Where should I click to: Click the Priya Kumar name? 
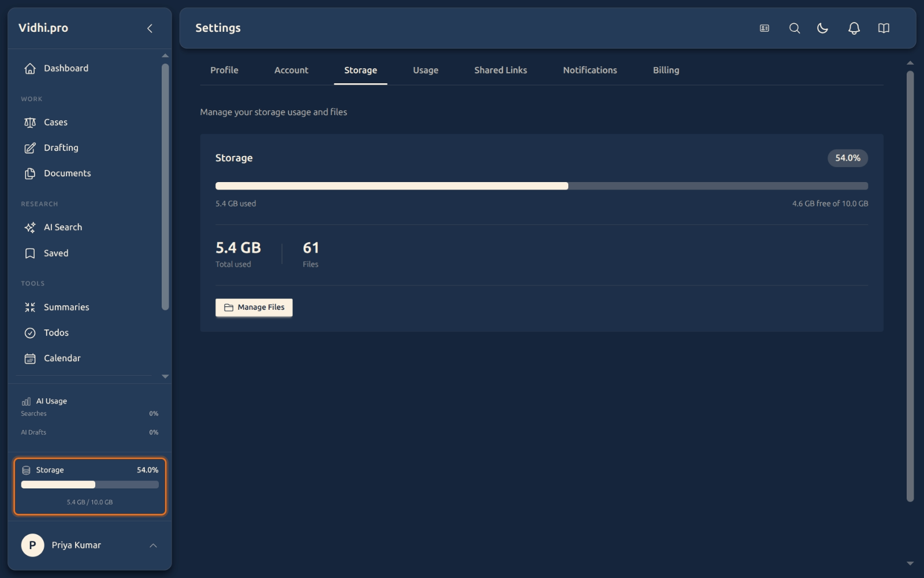pyautogui.click(x=76, y=545)
